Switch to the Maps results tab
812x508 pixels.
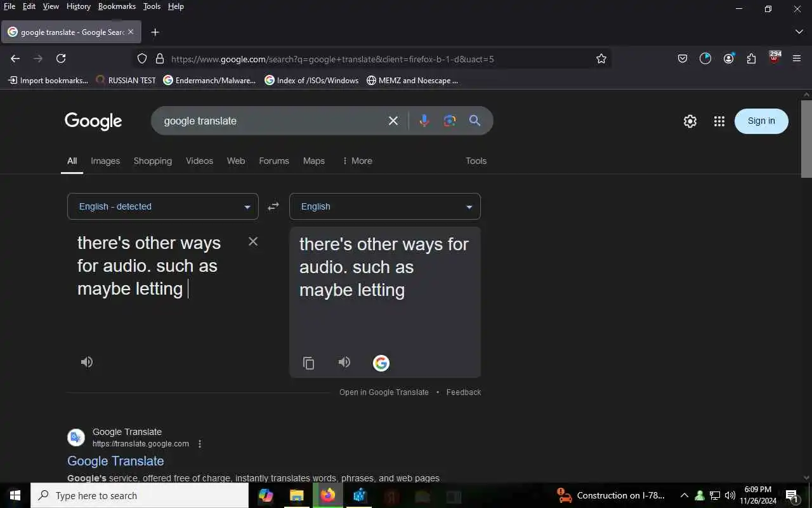(x=314, y=161)
